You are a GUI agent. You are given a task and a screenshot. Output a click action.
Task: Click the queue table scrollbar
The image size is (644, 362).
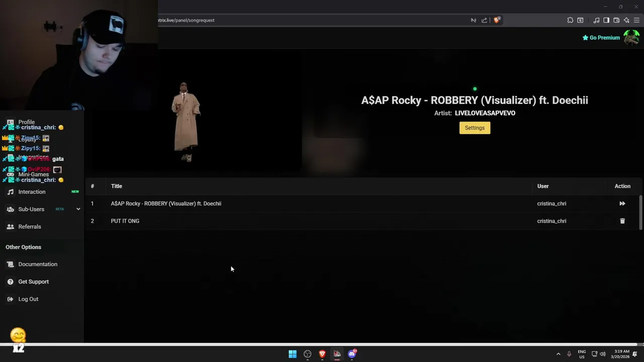(640, 212)
